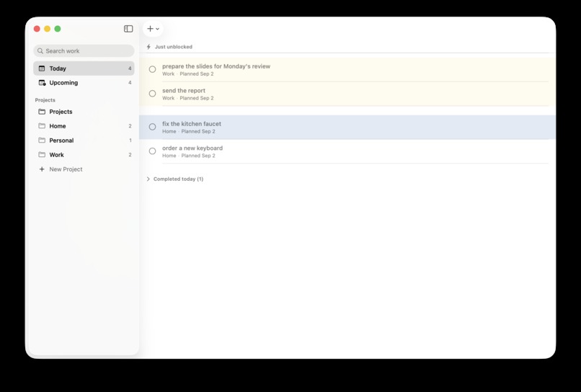Screen dimensions: 581x392
Task: Click the Projects section header label
Action: (45, 100)
